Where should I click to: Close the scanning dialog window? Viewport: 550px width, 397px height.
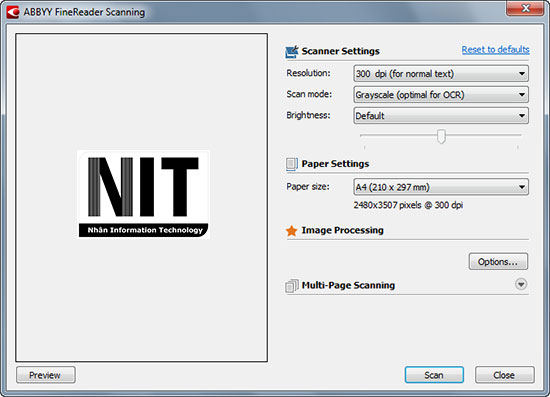(525, 8)
